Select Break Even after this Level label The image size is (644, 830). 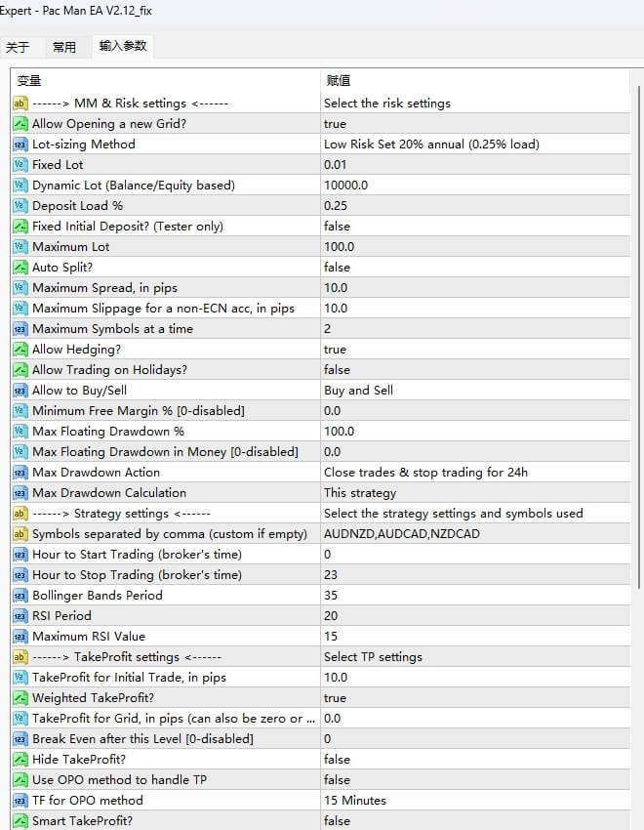tap(142, 739)
